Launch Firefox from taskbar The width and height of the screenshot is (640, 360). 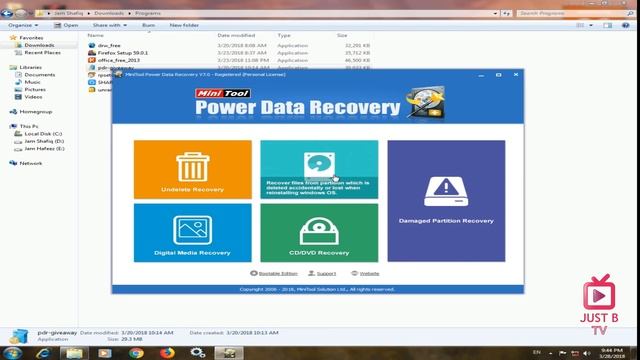167,353
